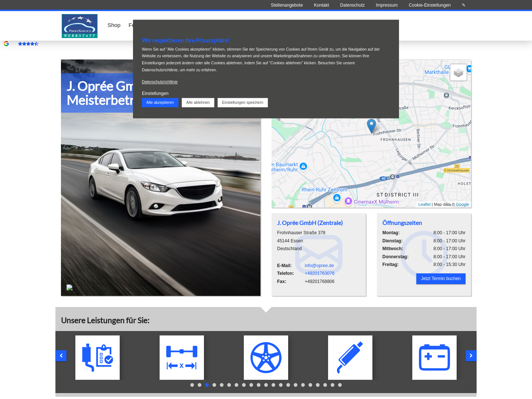Open the exhaust inspection checklist service icon
The image size is (532, 399).
(98, 358)
